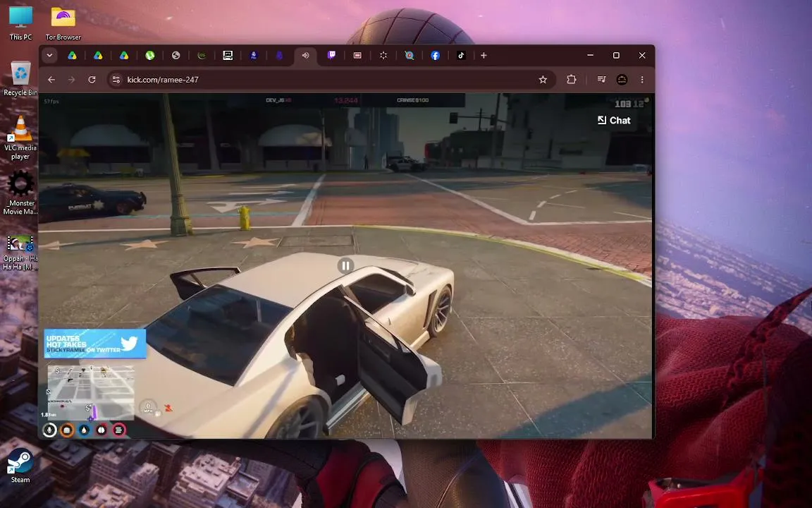Screen dimensions: 812x508
Task: View site information for kick.com
Action: tap(116, 79)
